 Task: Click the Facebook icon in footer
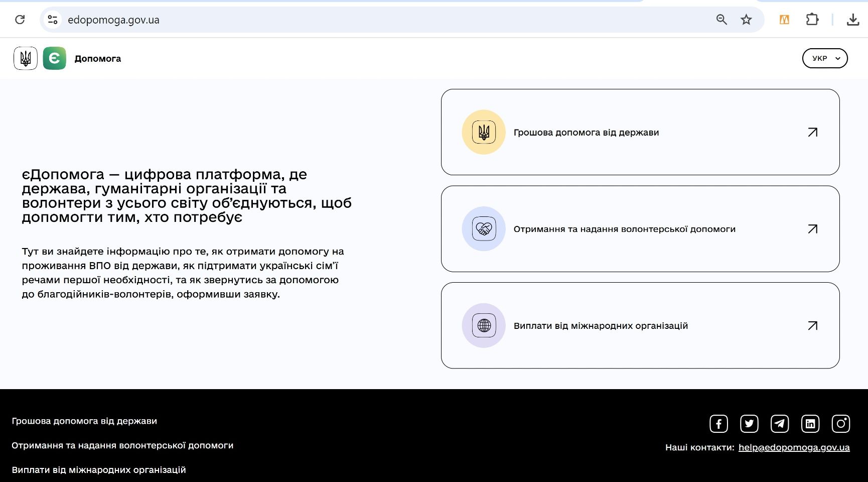[718, 424]
